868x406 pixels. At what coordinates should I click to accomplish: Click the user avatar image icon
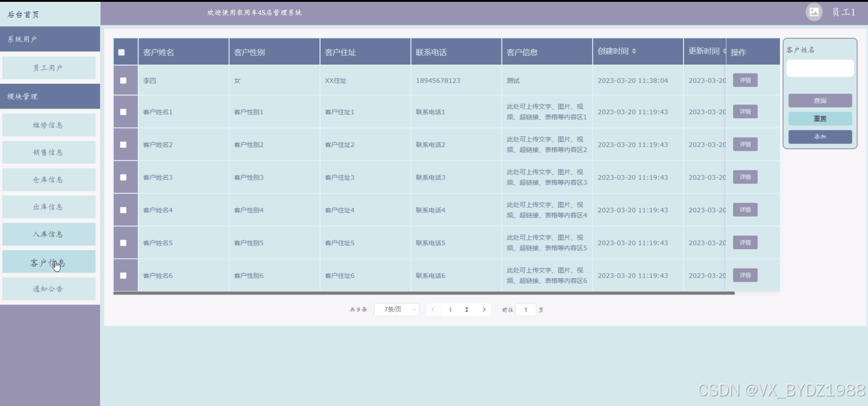(814, 12)
